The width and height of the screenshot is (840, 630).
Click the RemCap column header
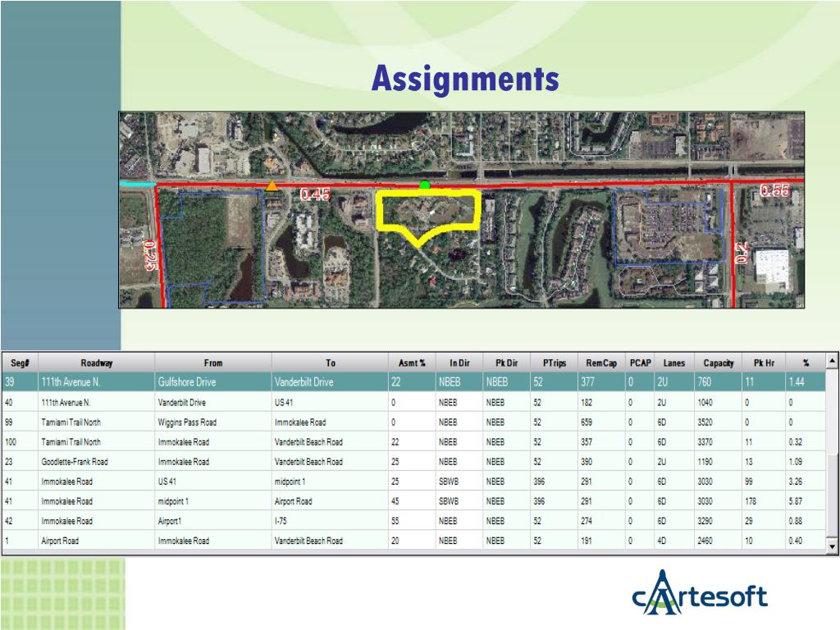[601, 363]
